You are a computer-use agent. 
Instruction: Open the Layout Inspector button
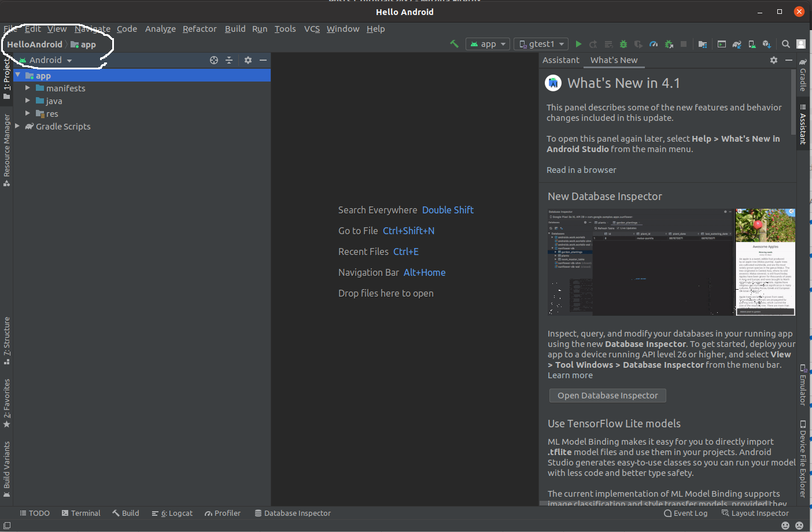755,513
